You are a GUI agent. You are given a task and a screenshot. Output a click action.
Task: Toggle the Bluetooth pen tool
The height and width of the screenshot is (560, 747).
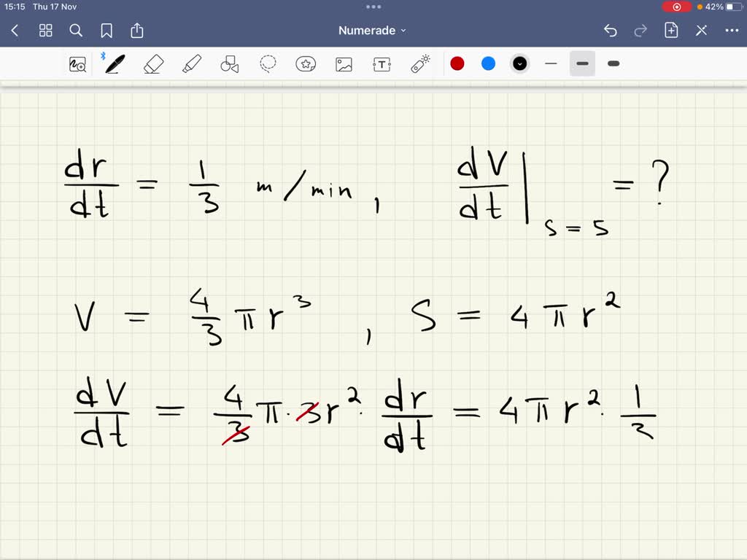click(117, 63)
